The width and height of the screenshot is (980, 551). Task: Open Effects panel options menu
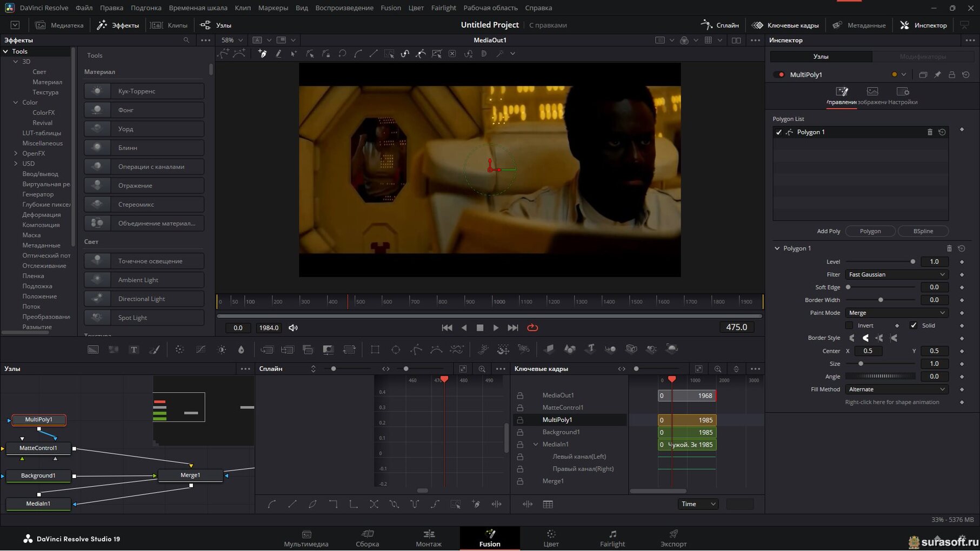click(206, 40)
